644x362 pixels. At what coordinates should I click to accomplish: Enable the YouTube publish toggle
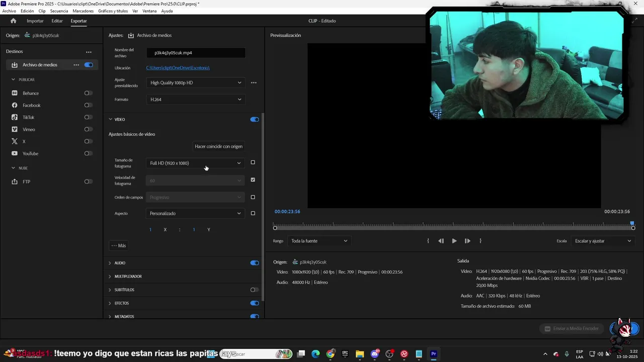[x=89, y=153]
